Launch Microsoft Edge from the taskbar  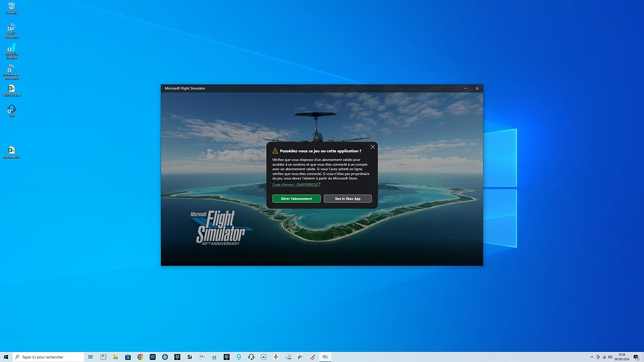165,356
